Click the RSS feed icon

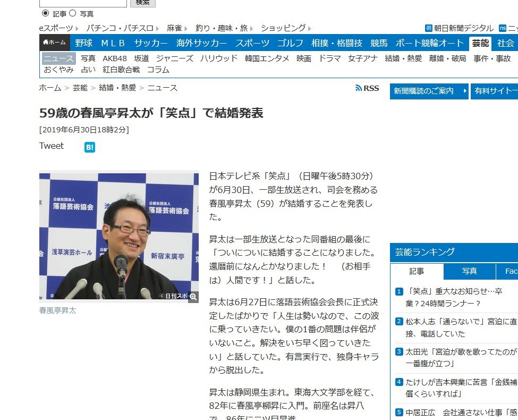(359, 88)
